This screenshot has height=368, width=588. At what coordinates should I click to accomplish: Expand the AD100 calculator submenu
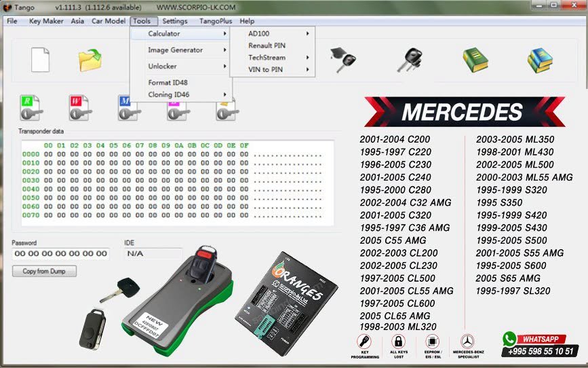pos(272,33)
